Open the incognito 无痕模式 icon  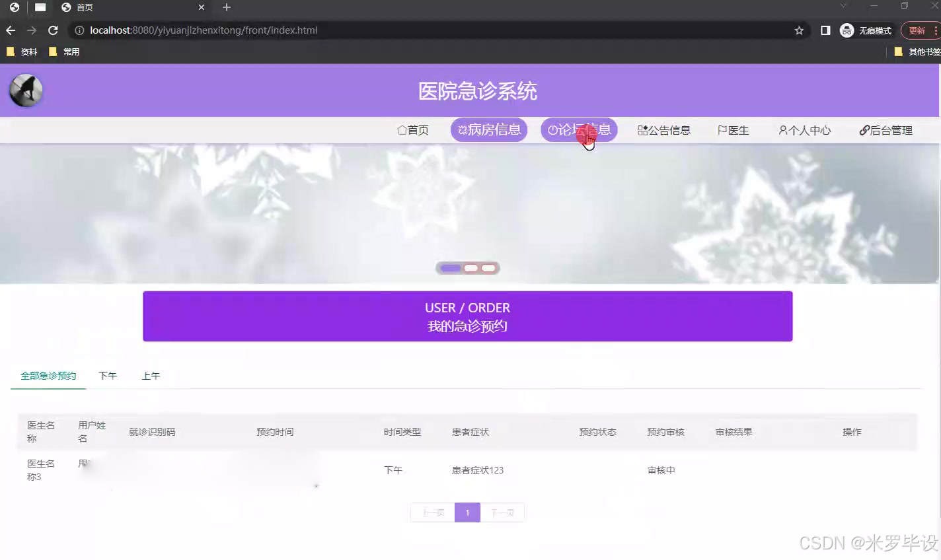pos(847,30)
